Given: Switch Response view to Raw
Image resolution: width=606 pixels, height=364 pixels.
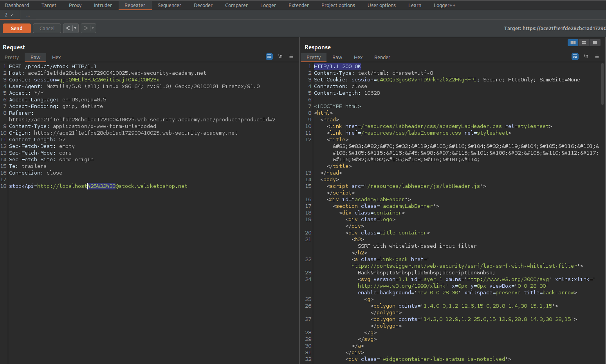Looking at the screenshot, I should [337, 57].
